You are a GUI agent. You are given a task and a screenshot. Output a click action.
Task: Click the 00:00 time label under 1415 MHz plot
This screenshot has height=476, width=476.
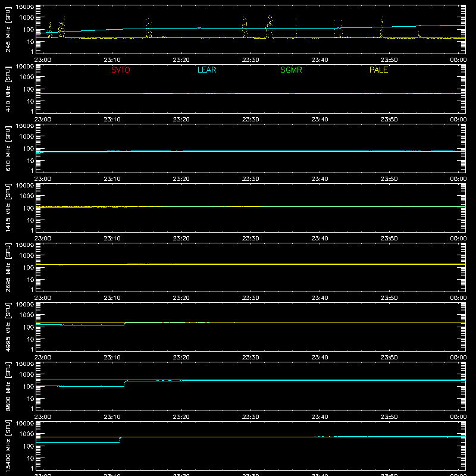click(x=458, y=239)
